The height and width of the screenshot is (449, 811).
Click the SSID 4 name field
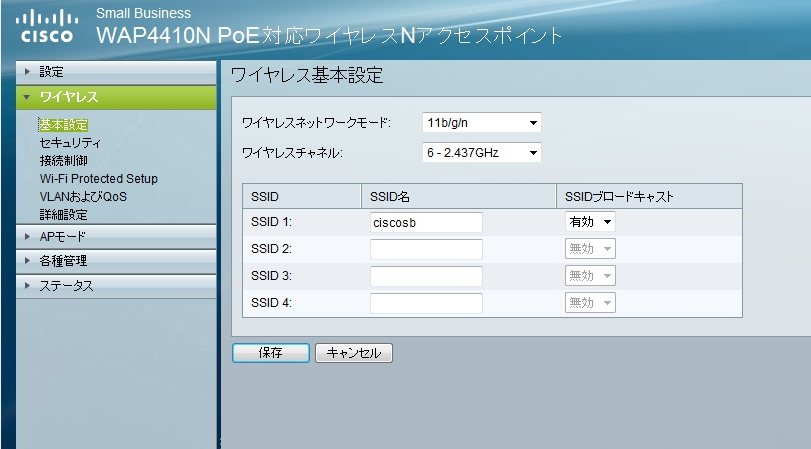click(426, 303)
